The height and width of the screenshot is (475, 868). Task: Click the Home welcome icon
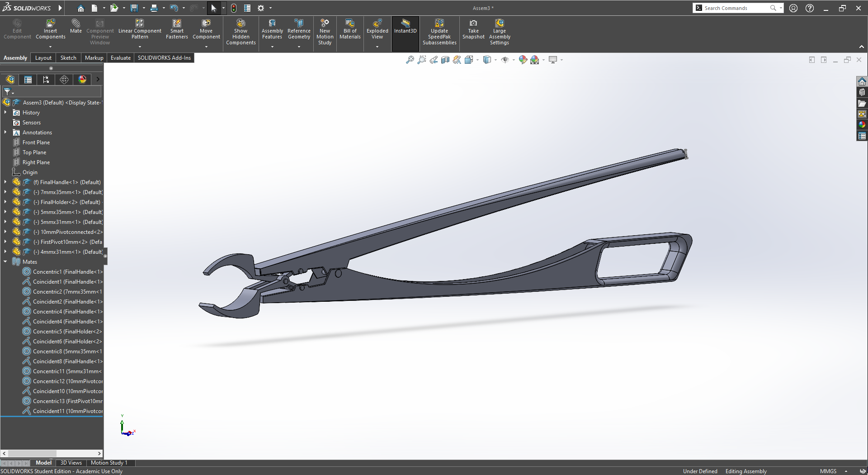(80, 8)
